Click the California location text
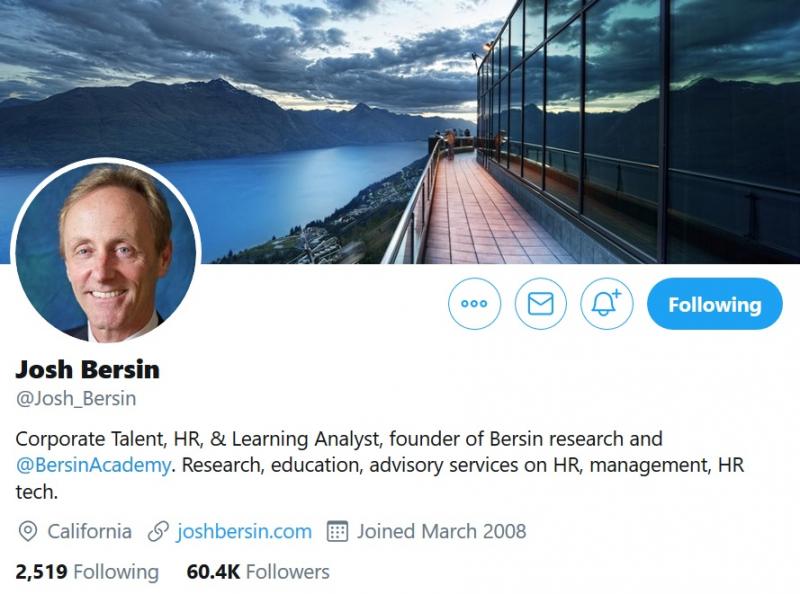 (x=90, y=531)
